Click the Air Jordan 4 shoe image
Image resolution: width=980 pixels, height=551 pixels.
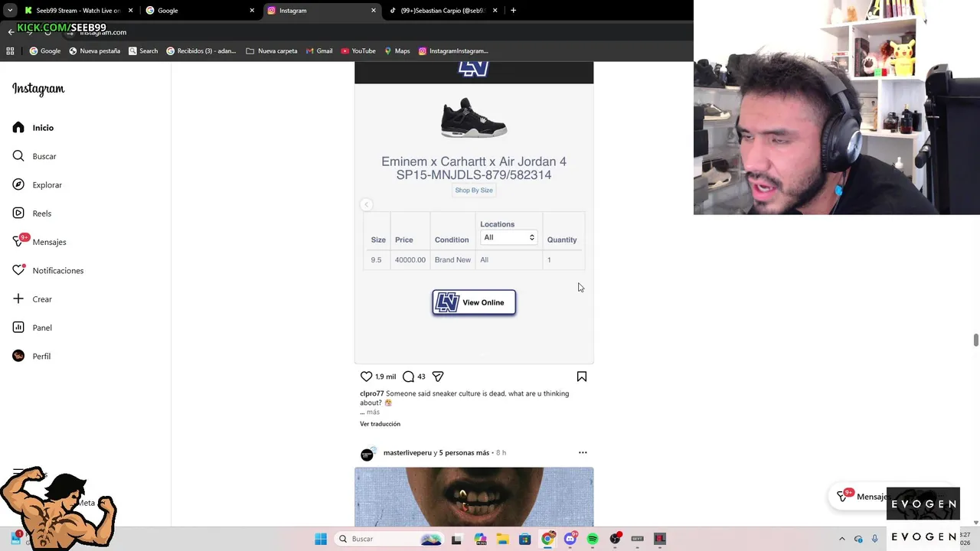click(x=474, y=118)
